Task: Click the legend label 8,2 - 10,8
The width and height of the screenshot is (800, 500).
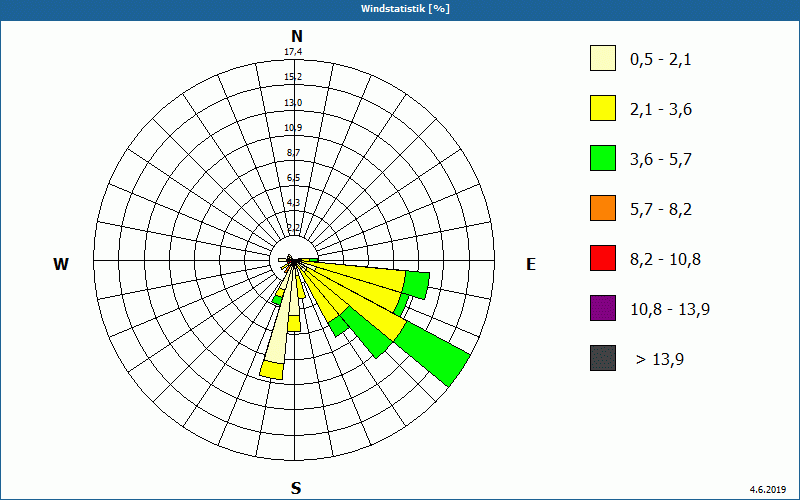Action: coord(665,260)
